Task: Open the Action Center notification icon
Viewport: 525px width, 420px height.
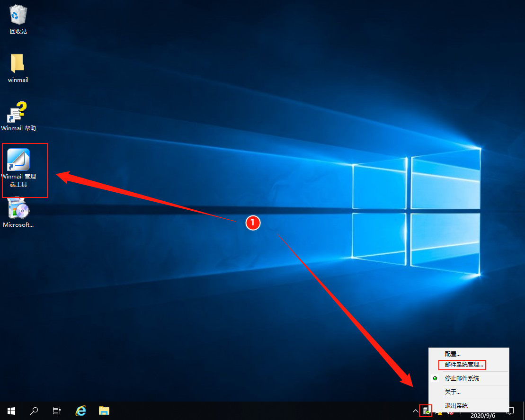Action: click(x=510, y=411)
